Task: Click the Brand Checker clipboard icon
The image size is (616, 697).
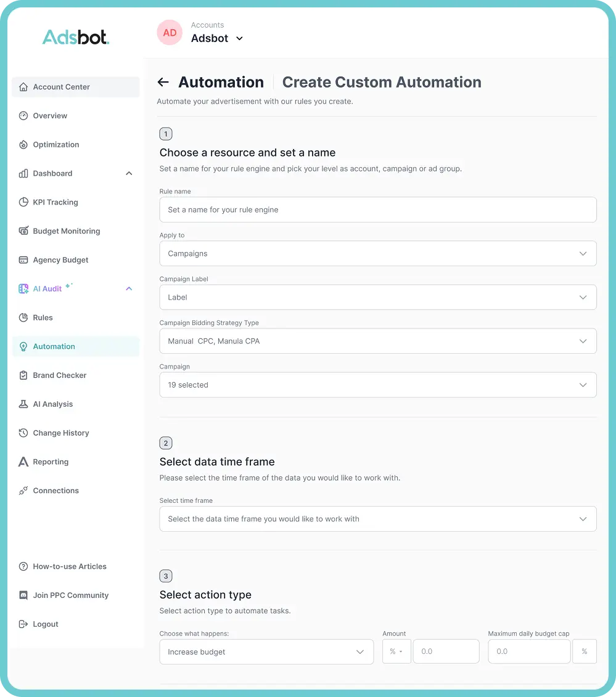Action: [x=23, y=375]
